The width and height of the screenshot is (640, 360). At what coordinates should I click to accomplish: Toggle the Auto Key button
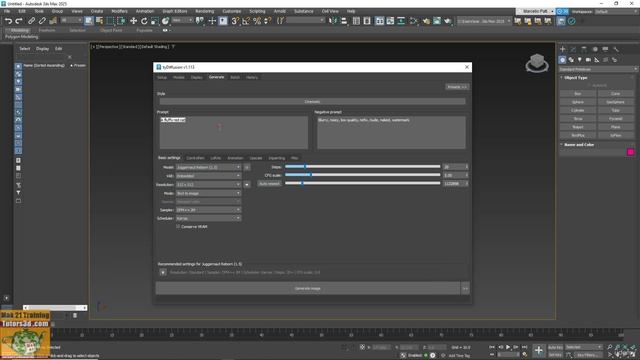tap(555, 347)
